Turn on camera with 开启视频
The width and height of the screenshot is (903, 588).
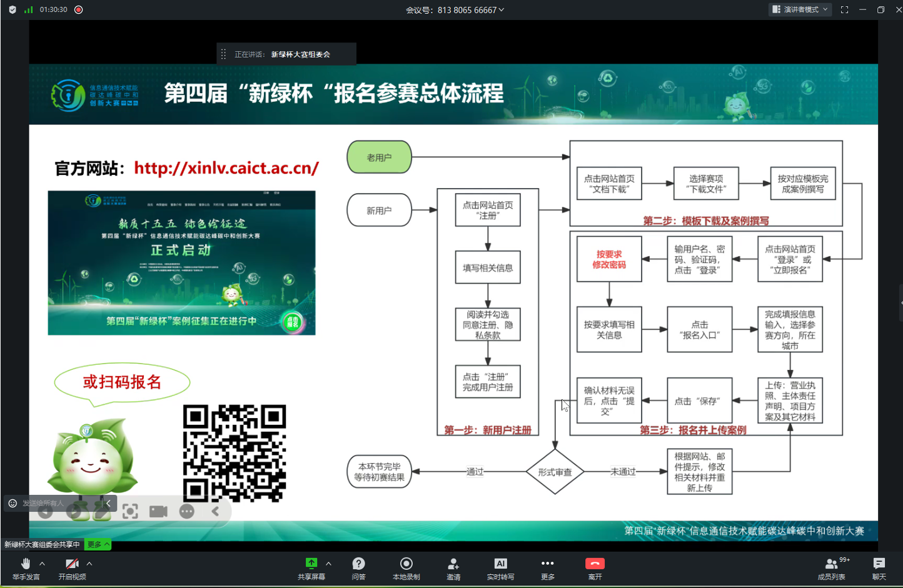pyautogui.click(x=72, y=569)
